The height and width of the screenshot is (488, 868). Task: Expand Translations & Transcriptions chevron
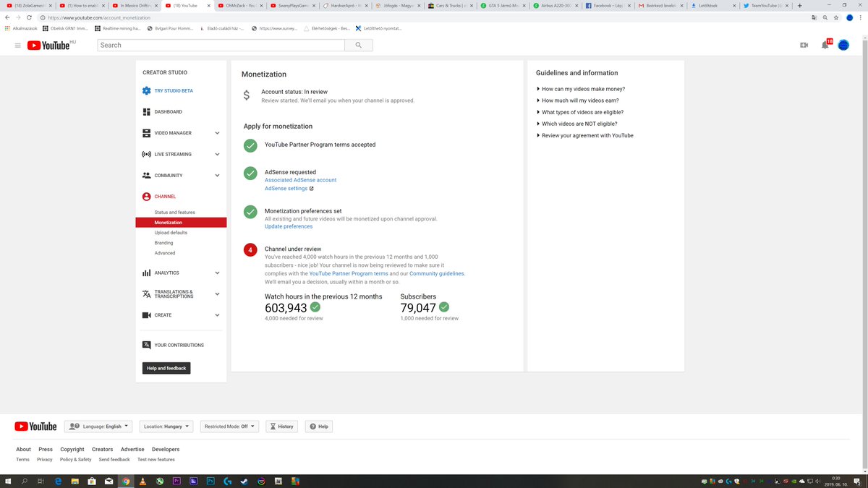point(217,294)
